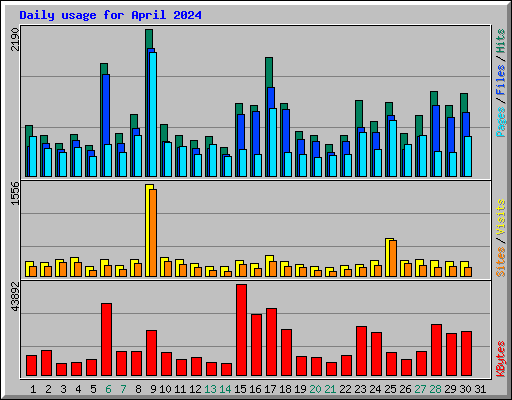Click day 17 label on the axis

(x=270, y=389)
